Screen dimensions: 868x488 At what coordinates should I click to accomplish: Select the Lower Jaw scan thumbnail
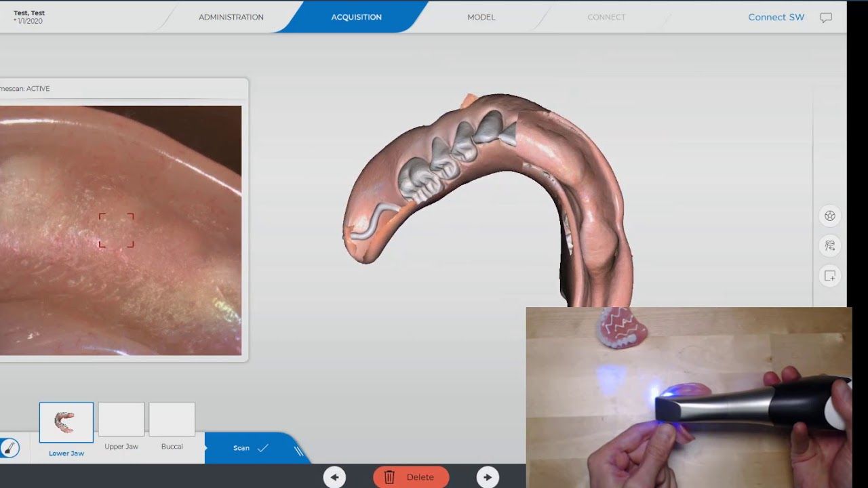point(66,423)
